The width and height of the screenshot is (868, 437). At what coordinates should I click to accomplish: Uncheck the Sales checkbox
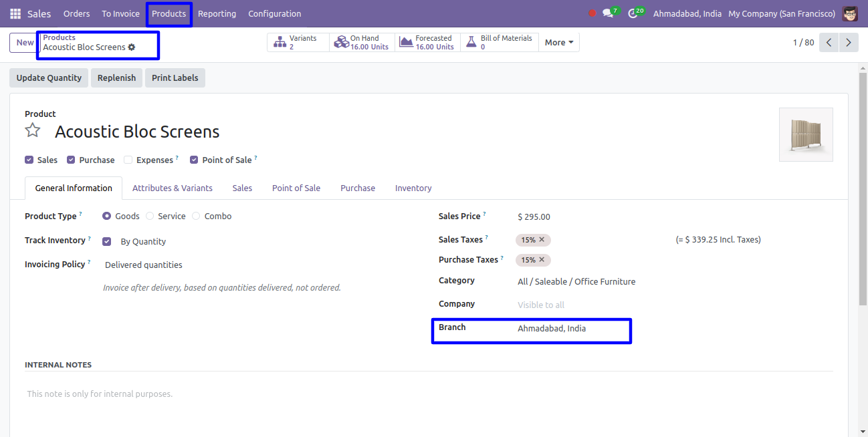pos(29,160)
